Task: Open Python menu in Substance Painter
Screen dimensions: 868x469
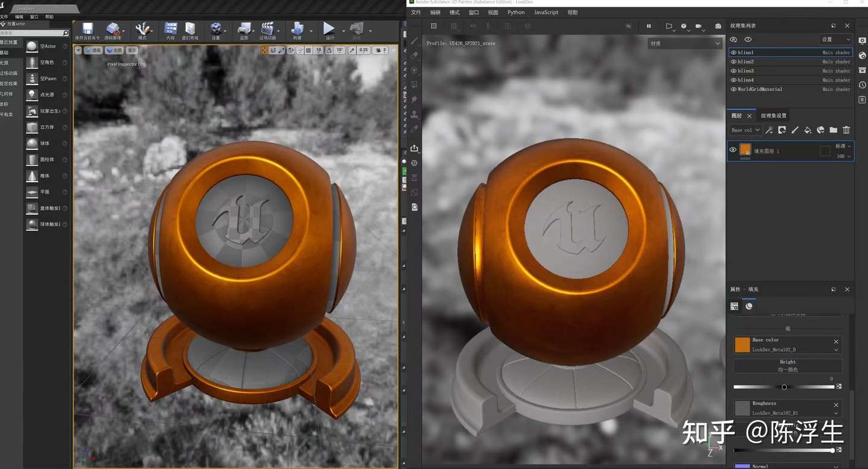Action: 516,12
